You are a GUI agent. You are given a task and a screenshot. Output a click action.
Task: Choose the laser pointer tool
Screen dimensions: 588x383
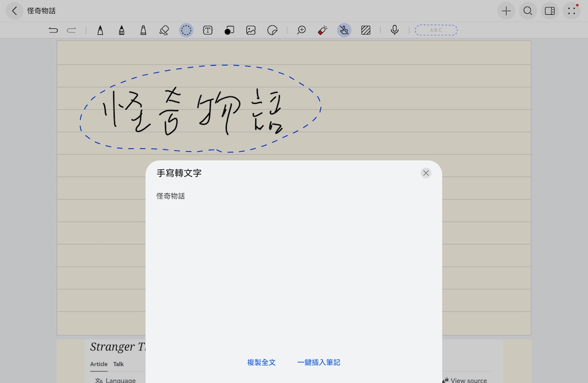pyautogui.click(x=322, y=30)
